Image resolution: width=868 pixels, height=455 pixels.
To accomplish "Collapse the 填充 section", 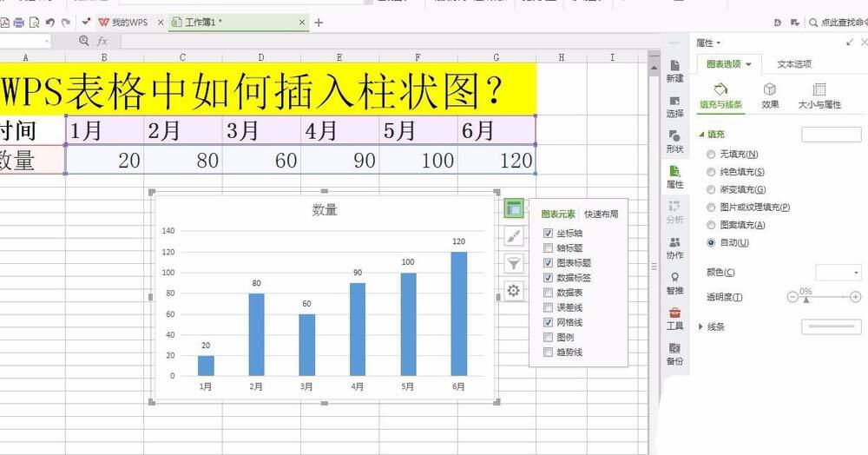I will coord(701,135).
